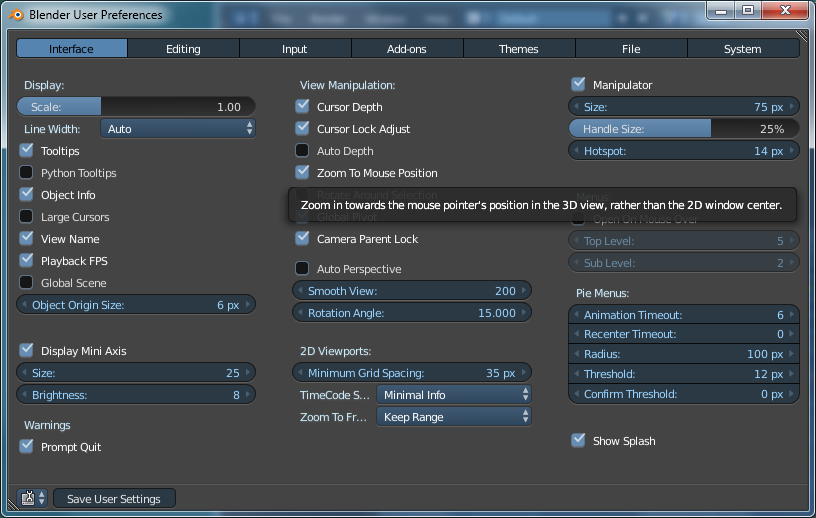816x518 pixels.
Task: Toggle Camera Parent Lock checkbox
Action: pyautogui.click(x=302, y=238)
